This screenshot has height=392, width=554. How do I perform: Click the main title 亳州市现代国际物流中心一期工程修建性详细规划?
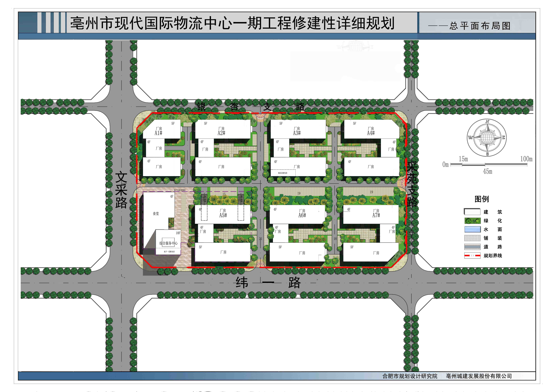point(232,23)
